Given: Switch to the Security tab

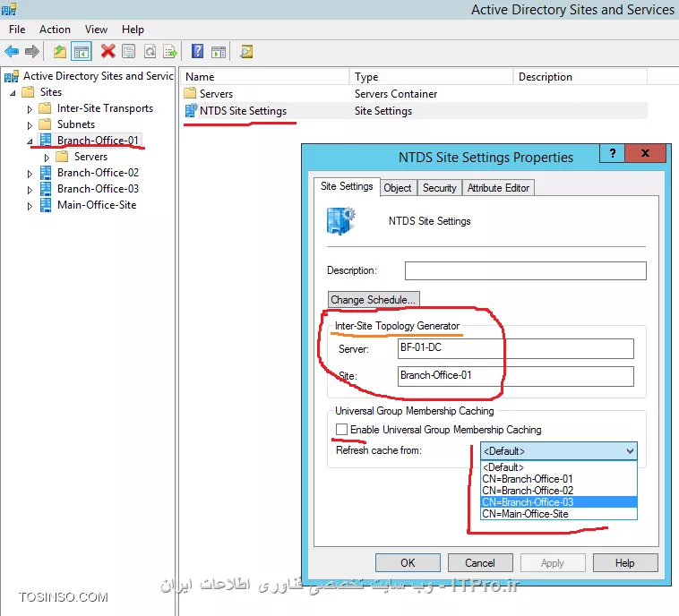Looking at the screenshot, I should tap(440, 188).
